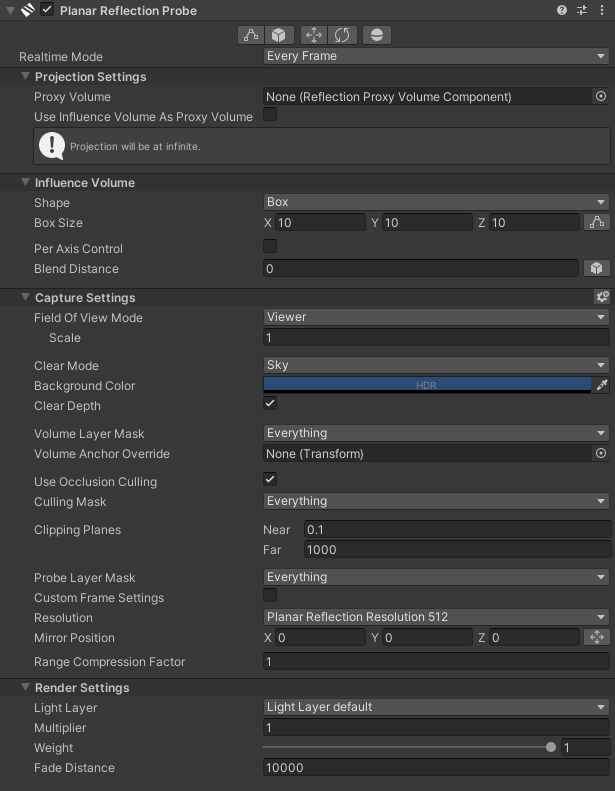The height and width of the screenshot is (791, 615).
Task: Toggle the Per Axis Control checkbox
Action: (270, 246)
